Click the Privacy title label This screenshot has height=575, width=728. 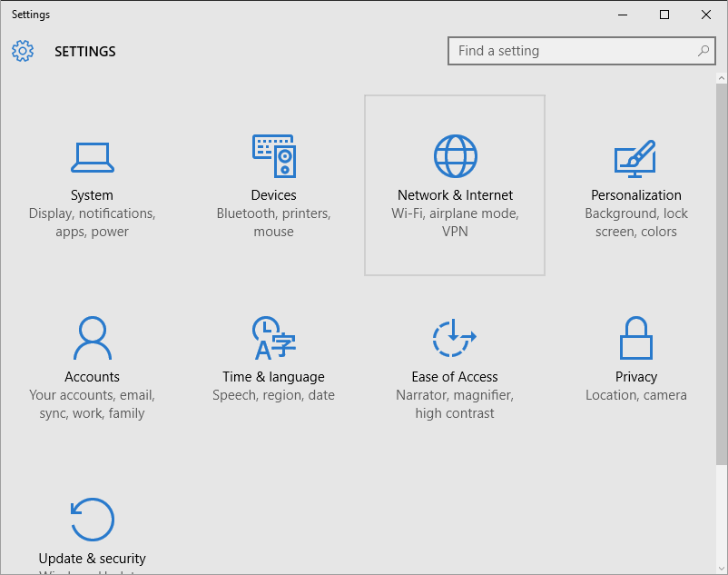[x=636, y=377]
